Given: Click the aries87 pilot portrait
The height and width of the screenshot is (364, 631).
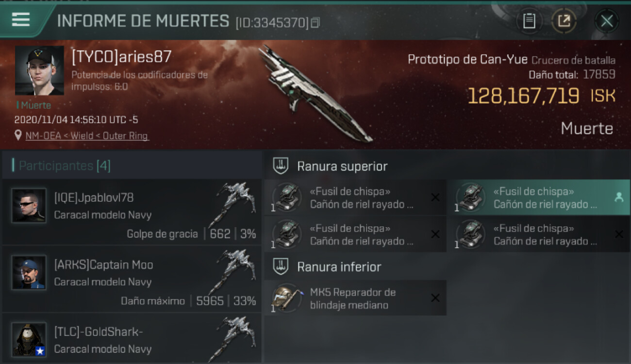Looking at the screenshot, I should pyautogui.click(x=39, y=70).
